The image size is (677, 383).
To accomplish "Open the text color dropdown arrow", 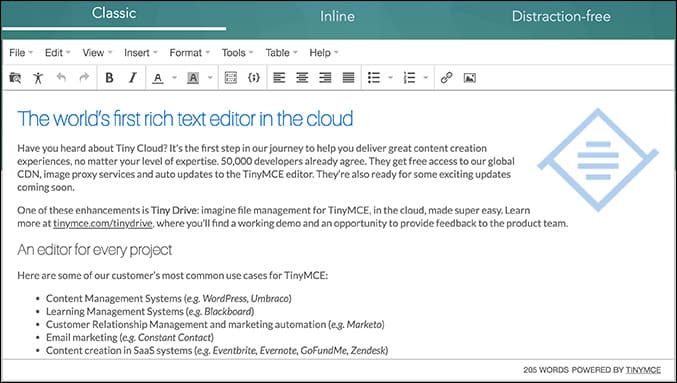I will [x=174, y=78].
